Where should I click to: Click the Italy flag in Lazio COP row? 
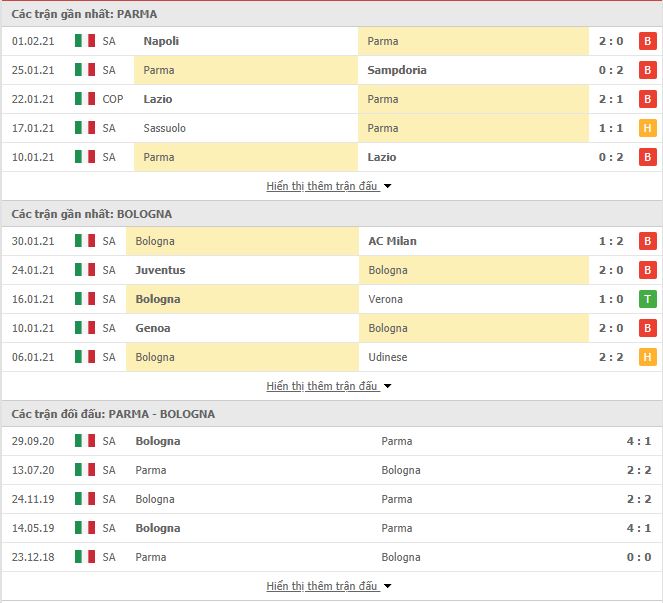coord(85,99)
